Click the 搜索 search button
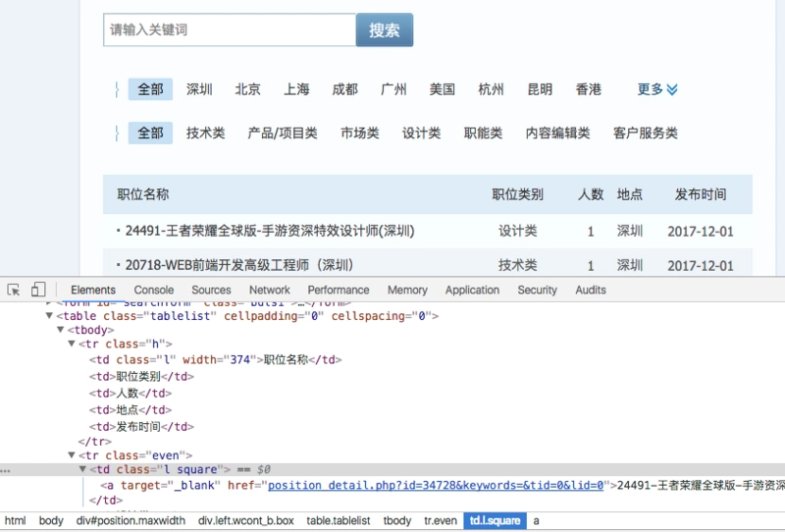The width and height of the screenshot is (785, 532). coord(384,30)
